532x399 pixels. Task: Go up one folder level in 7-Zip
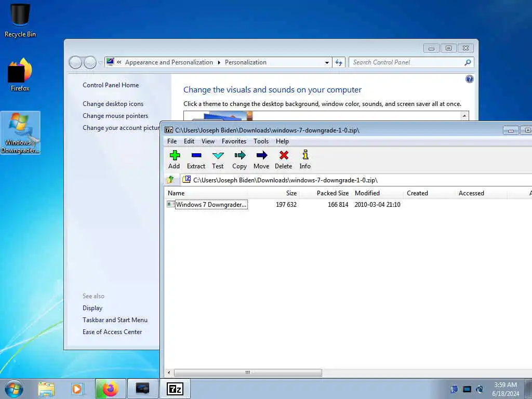170,180
